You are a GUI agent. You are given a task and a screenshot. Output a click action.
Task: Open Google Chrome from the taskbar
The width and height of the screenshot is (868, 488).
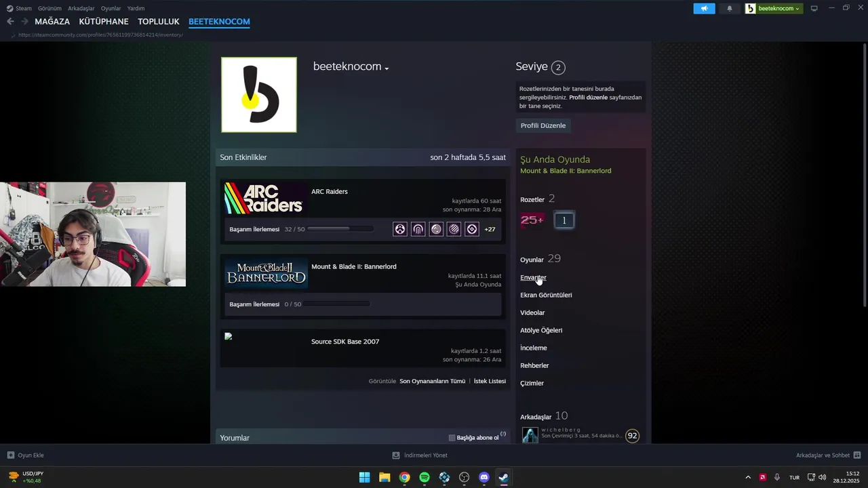coord(404,477)
